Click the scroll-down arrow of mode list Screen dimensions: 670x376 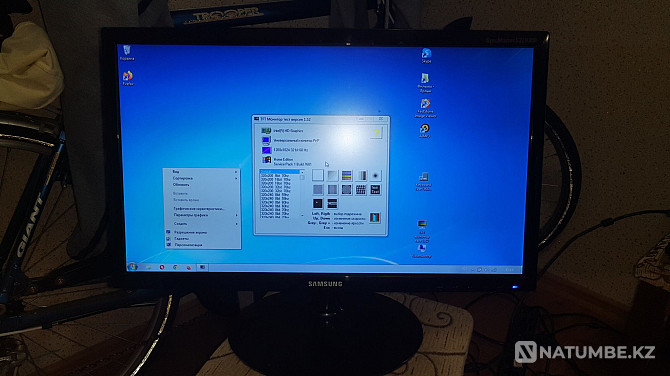click(302, 215)
